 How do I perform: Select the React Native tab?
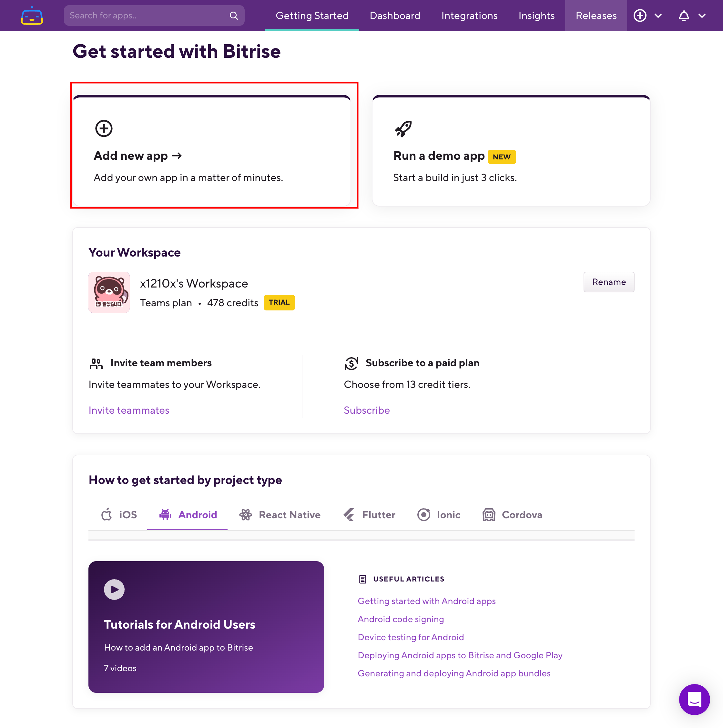coord(280,515)
